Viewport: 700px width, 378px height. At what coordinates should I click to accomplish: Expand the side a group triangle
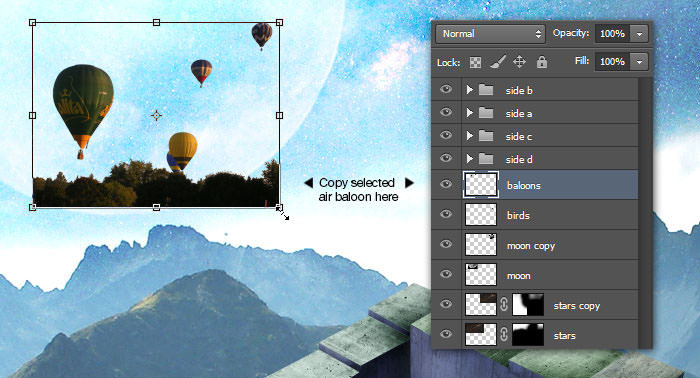[469, 113]
